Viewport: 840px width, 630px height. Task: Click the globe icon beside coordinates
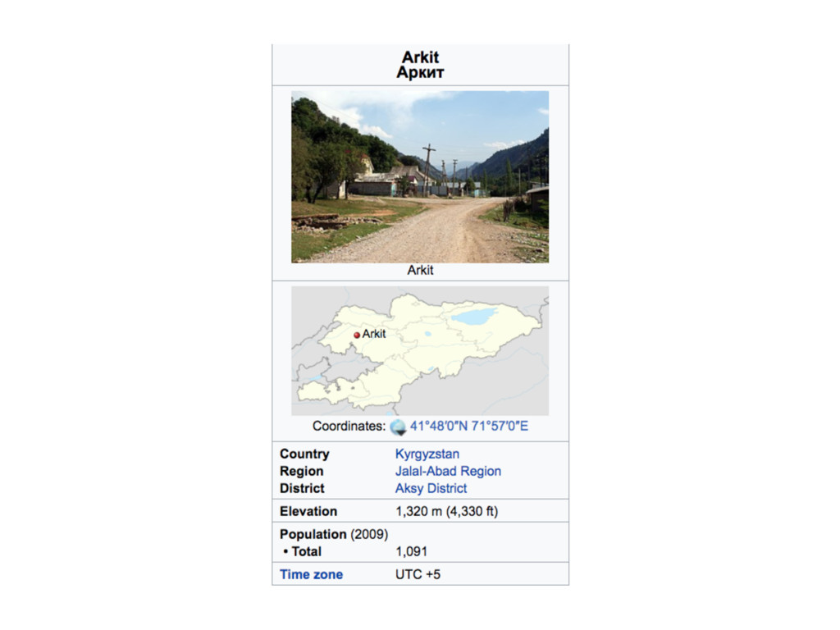click(x=398, y=427)
